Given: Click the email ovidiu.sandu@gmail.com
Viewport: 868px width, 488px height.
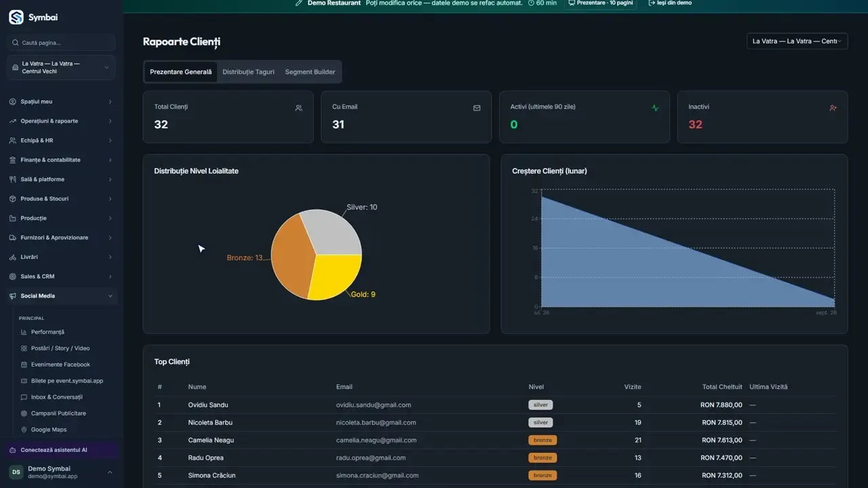Looking at the screenshot, I should 374,405.
